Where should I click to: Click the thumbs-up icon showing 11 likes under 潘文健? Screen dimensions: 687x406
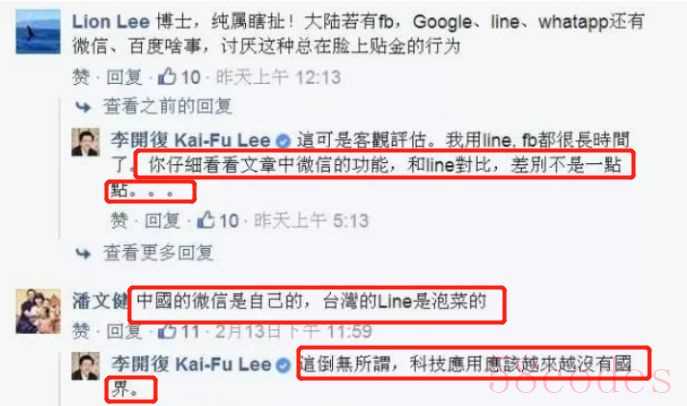(167, 331)
